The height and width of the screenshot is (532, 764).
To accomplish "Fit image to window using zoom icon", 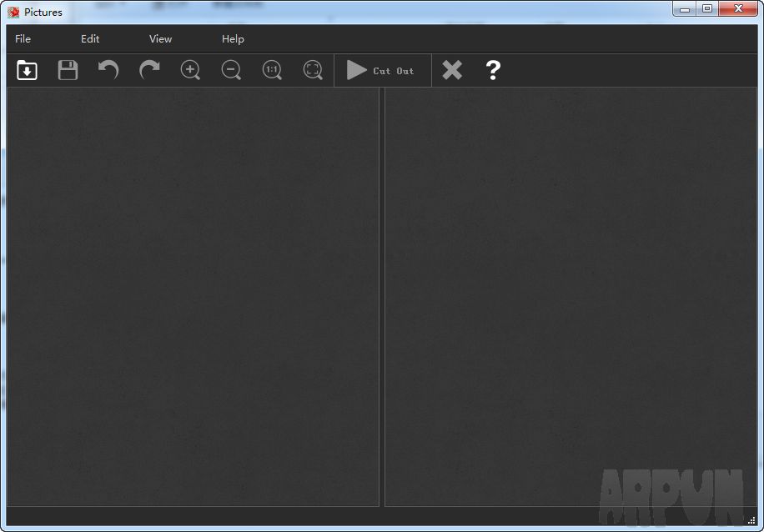I will click(313, 71).
